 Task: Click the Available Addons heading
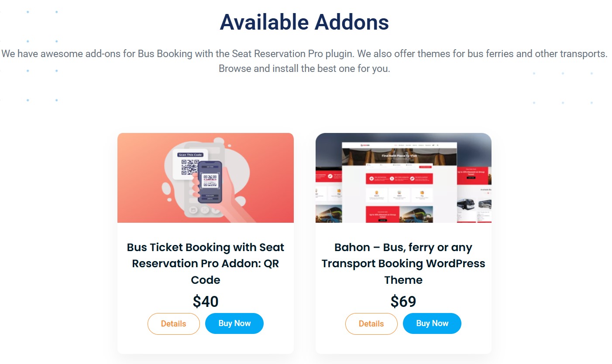coord(304,22)
